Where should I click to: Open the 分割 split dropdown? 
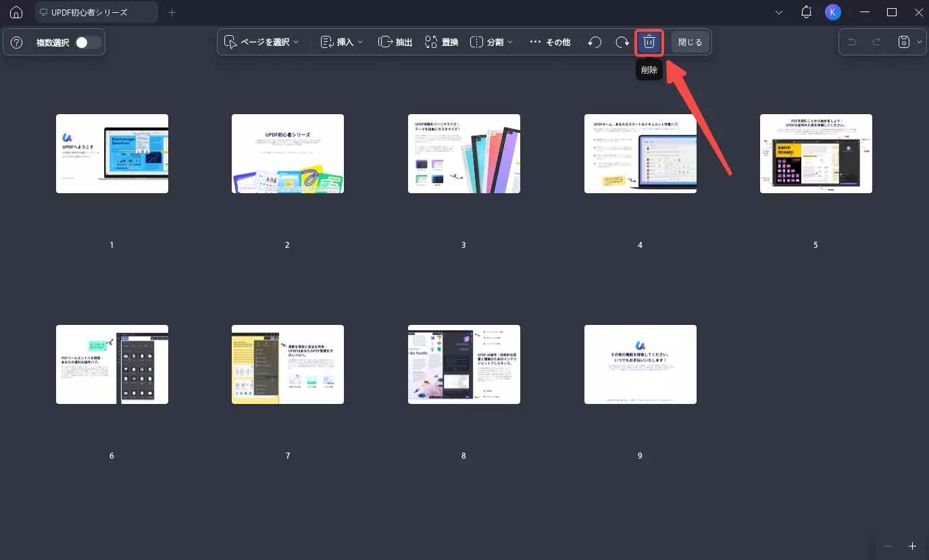coord(491,42)
